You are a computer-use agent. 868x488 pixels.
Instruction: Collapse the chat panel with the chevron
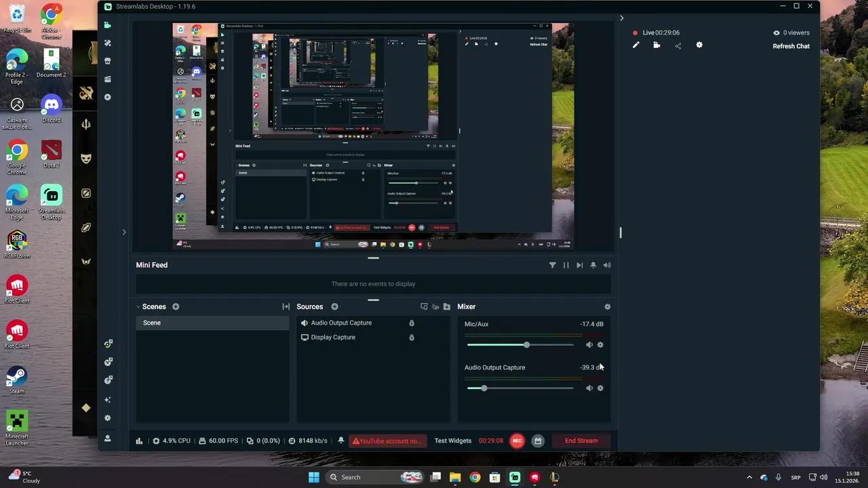621,18
